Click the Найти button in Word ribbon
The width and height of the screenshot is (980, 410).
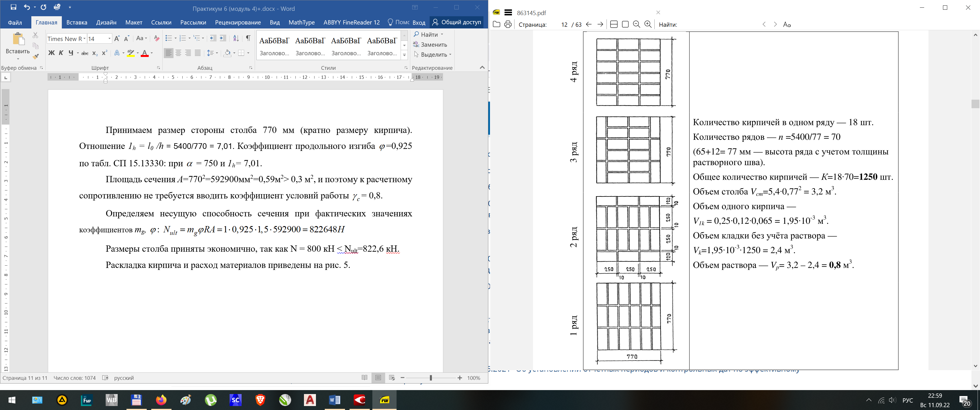426,34
